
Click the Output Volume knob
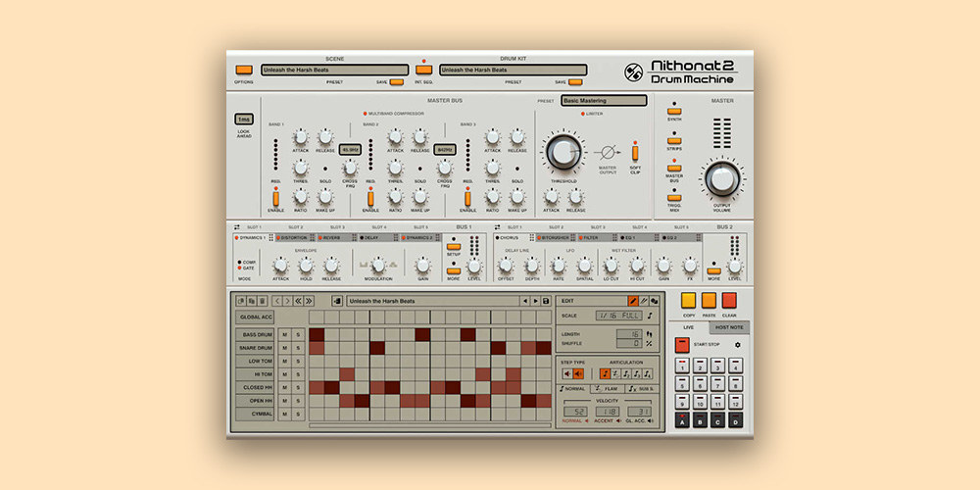(x=722, y=178)
